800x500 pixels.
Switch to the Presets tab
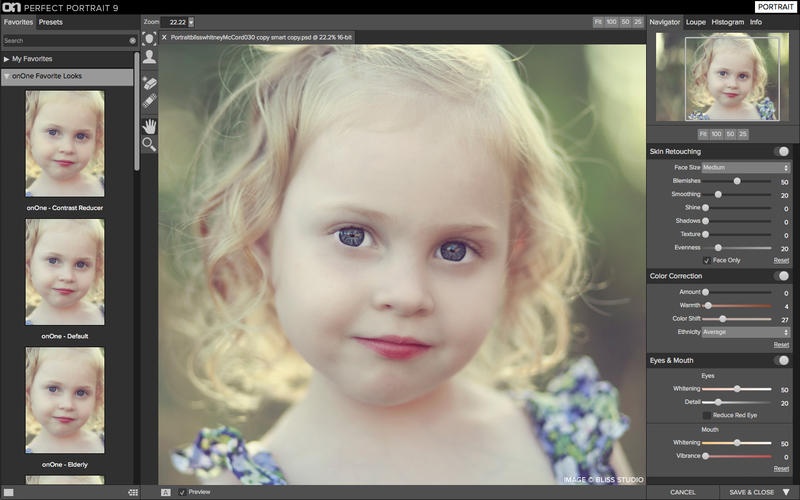click(x=51, y=22)
